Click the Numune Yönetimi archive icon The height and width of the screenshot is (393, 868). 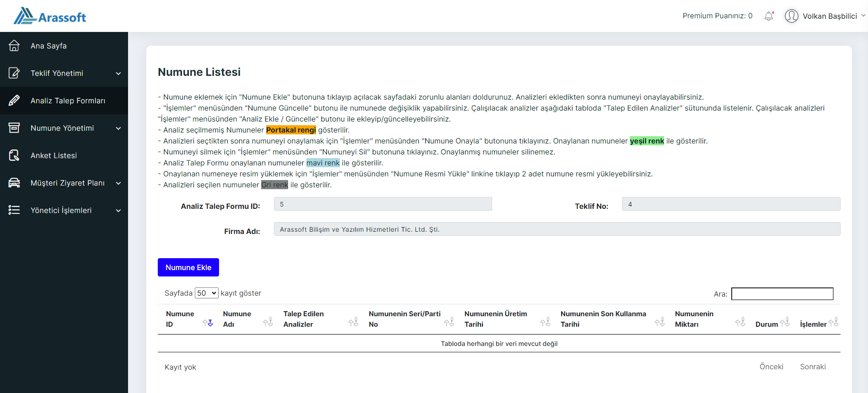(14, 128)
